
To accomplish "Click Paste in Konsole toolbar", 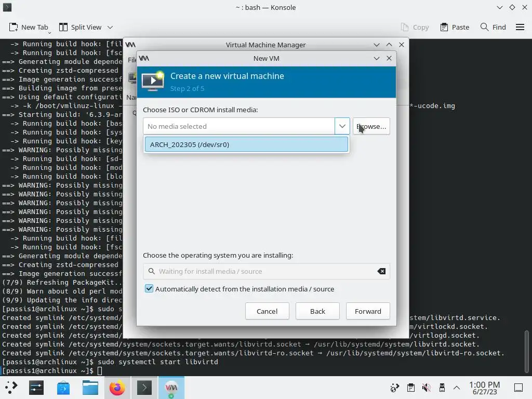I will (455, 27).
